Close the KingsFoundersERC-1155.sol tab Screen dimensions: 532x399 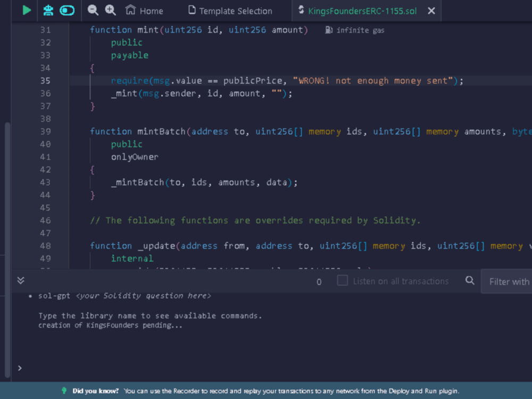[431, 11]
